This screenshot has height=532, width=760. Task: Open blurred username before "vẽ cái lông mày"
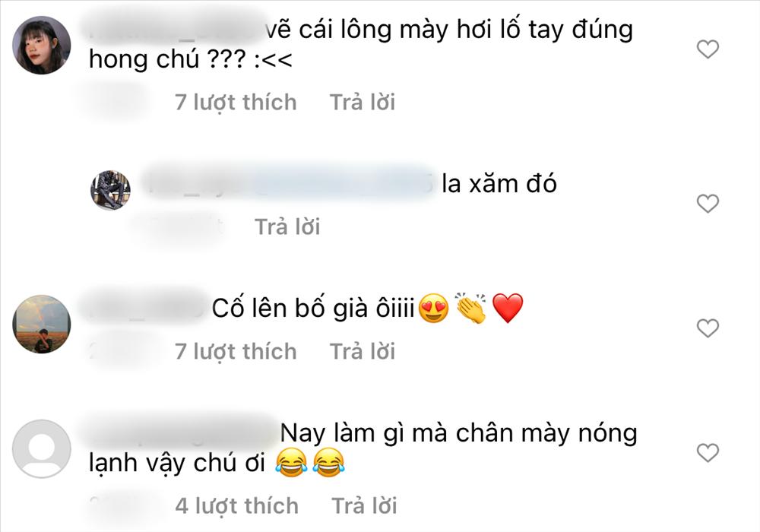pyautogui.click(x=176, y=29)
